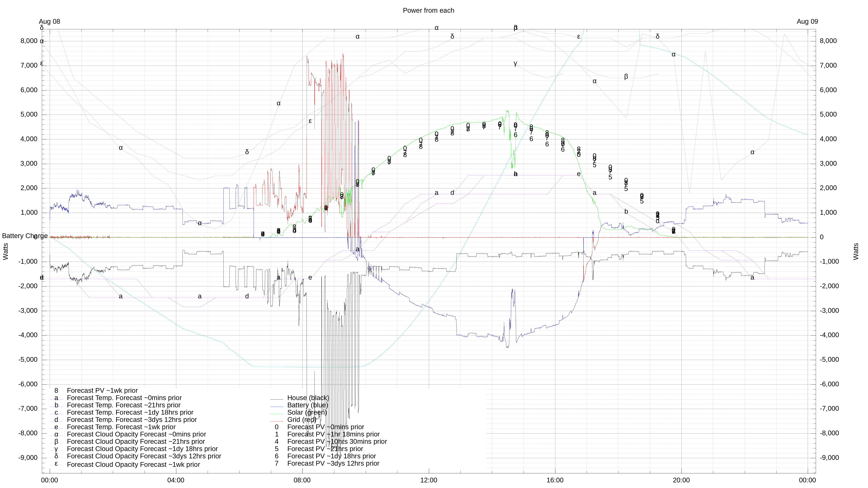Pick legend 'Forecast Cloud Opacity Forecast ~3dys 12hrs prior'
This screenshot has height=488, width=868.
144,456
